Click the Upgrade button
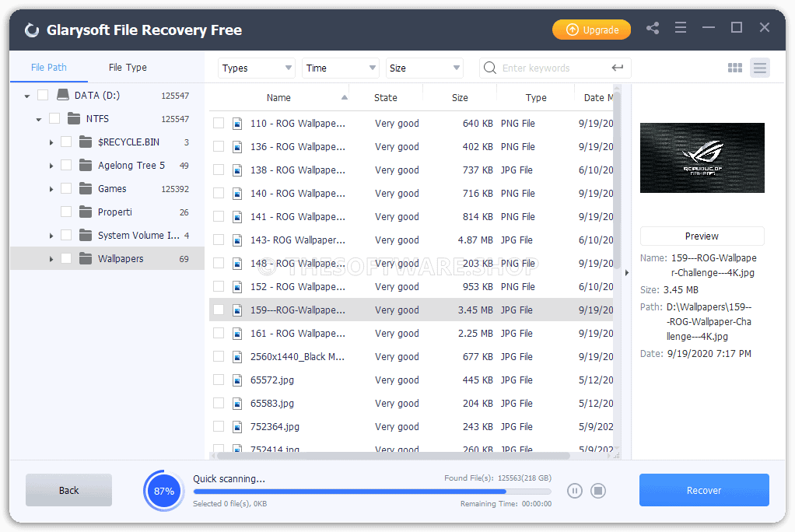The image size is (795, 532). click(591, 30)
